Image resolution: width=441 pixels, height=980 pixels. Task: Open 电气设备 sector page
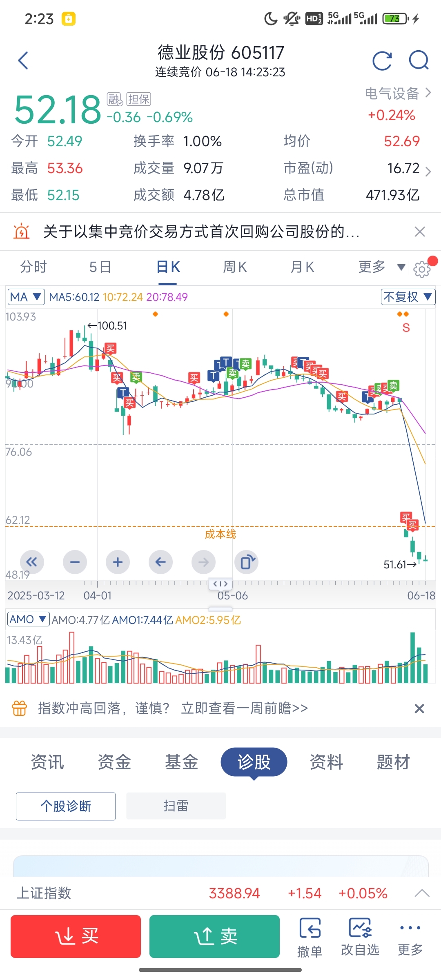tap(398, 94)
